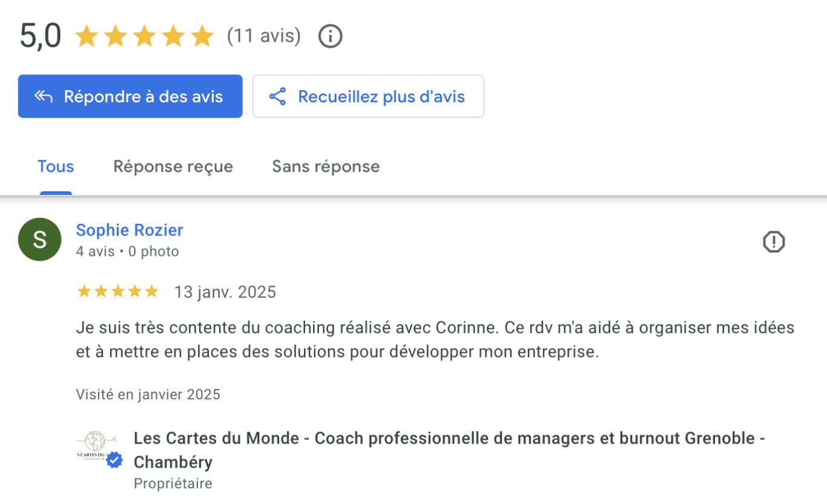The image size is (827, 504).
Task: Click the 13 janv. 2025 review date
Action: coord(225,292)
